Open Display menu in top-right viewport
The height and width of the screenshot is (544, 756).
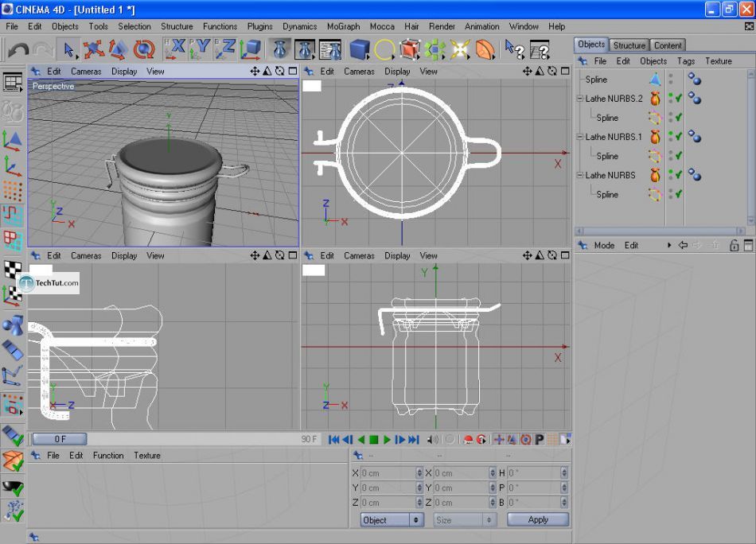click(397, 72)
